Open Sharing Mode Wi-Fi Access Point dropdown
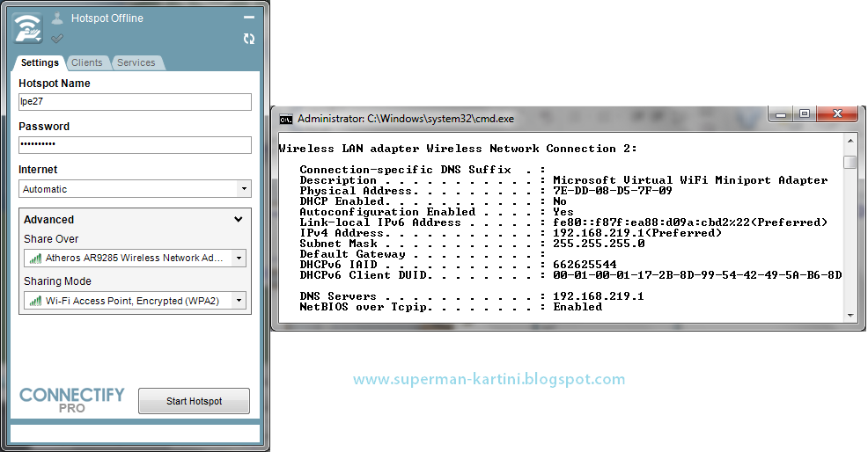This screenshot has height=452, width=868. click(135, 301)
